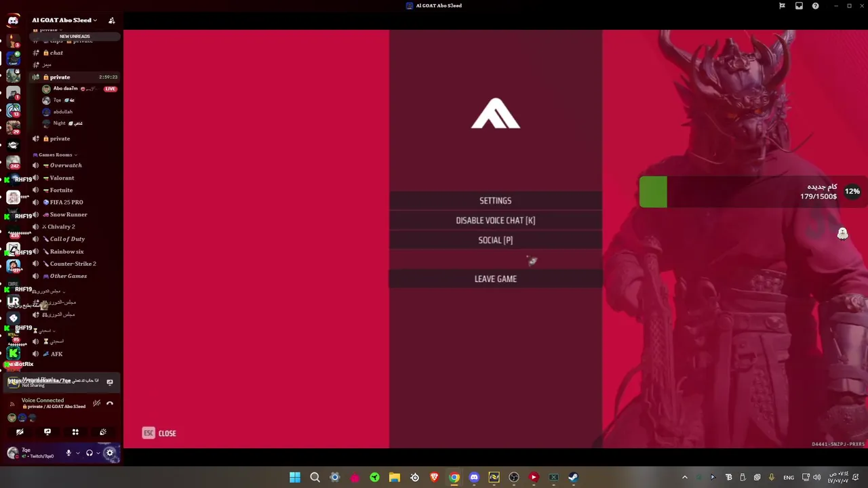This screenshot has height=488, width=868.
Task: Deafen headphones in user panel
Action: coord(90,453)
